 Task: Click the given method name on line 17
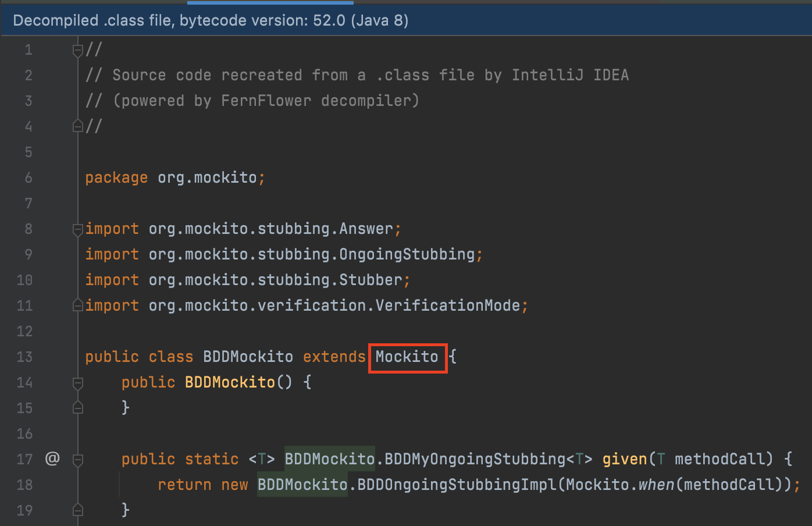625,459
